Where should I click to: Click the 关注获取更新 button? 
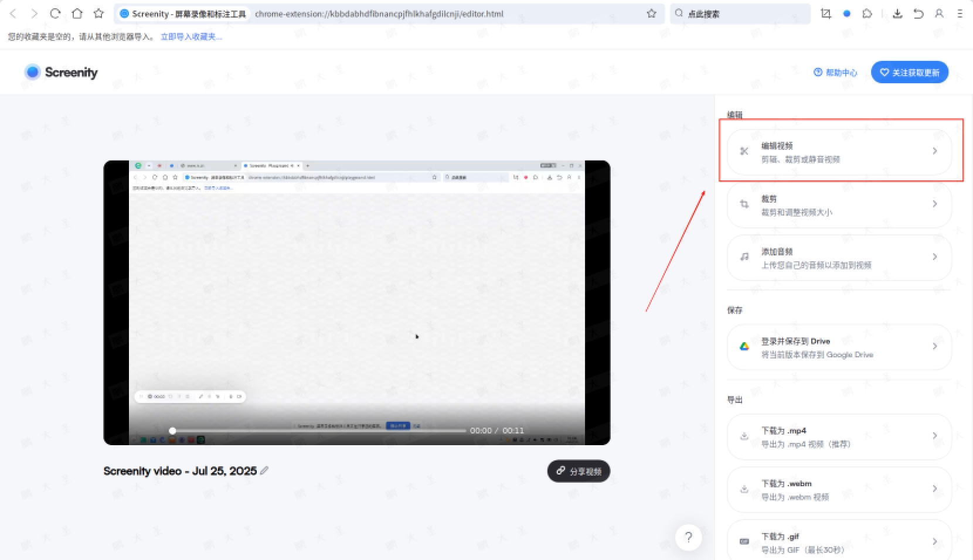click(x=909, y=72)
